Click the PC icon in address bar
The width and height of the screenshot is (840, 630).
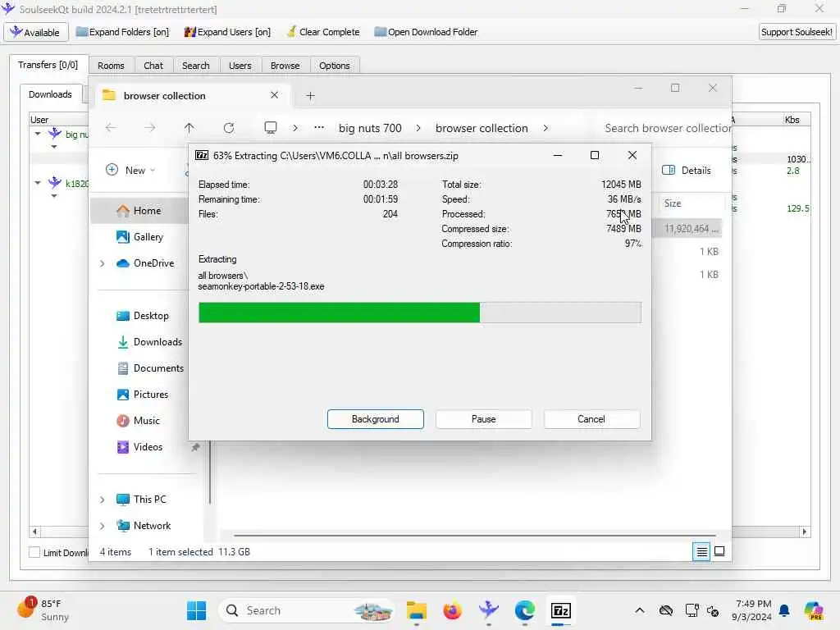271,127
